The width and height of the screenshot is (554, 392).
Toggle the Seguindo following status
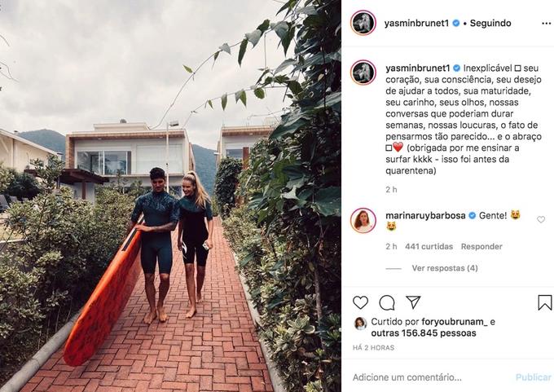490,24
